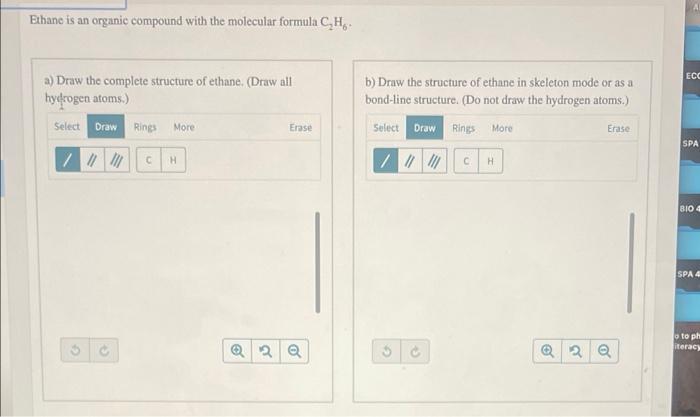Screen dimensions: 700x417
Task: Select double bond tool in panel b
Action: point(410,161)
